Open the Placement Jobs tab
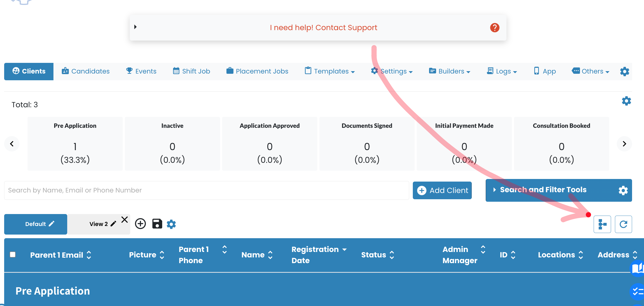The width and height of the screenshot is (644, 306). click(x=257, y=71)
